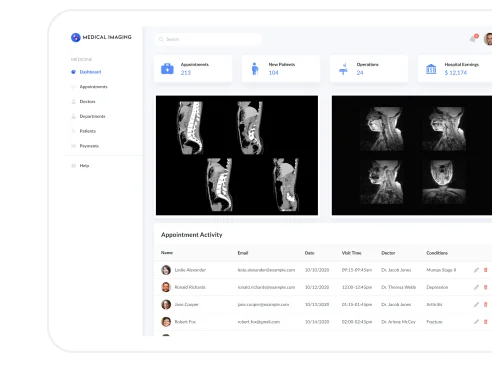The image size is (493, 365).
Task: Click the Medical Imaging logo icon
Action: 76,37
